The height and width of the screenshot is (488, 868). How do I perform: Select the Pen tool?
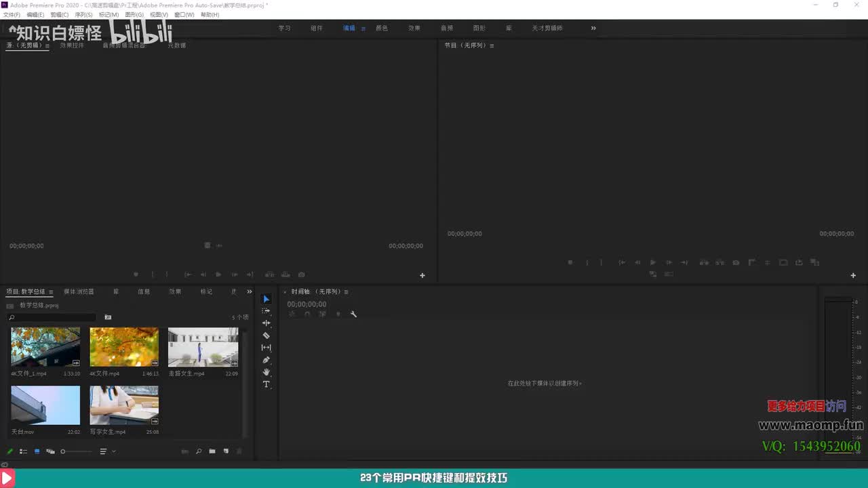coord(267,360)
